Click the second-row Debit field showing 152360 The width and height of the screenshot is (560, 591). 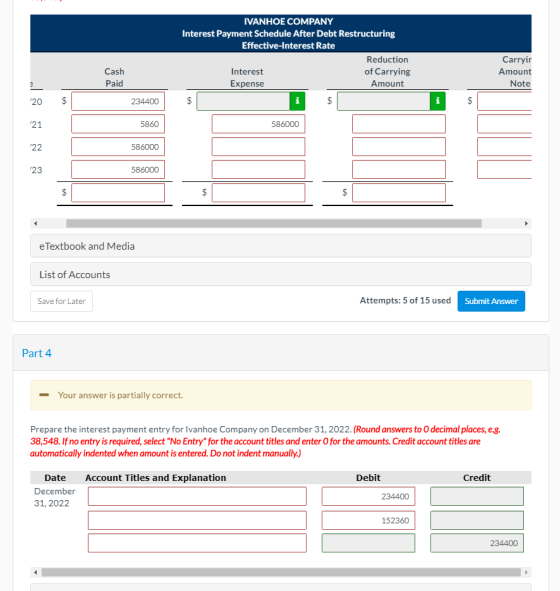(x=368, y=521)
